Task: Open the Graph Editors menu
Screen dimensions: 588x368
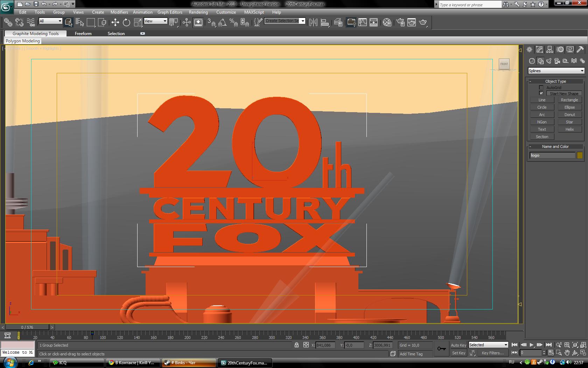Action: pos(170,12)
